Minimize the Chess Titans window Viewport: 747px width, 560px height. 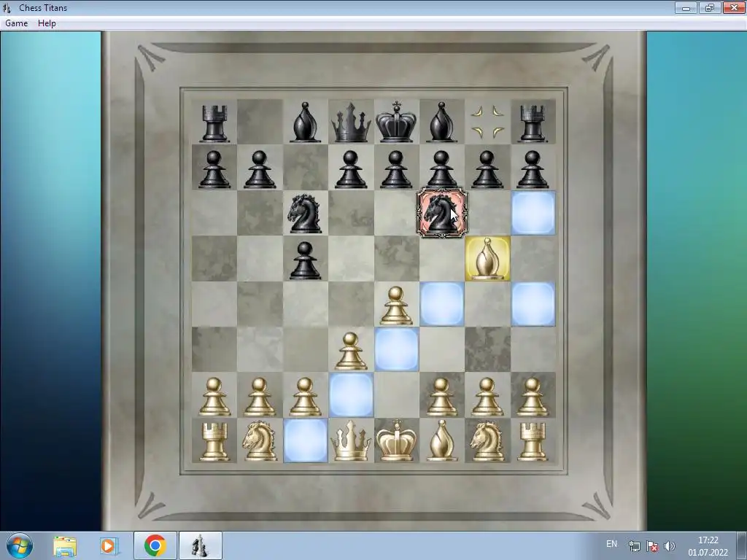click(x=686, y=7)
